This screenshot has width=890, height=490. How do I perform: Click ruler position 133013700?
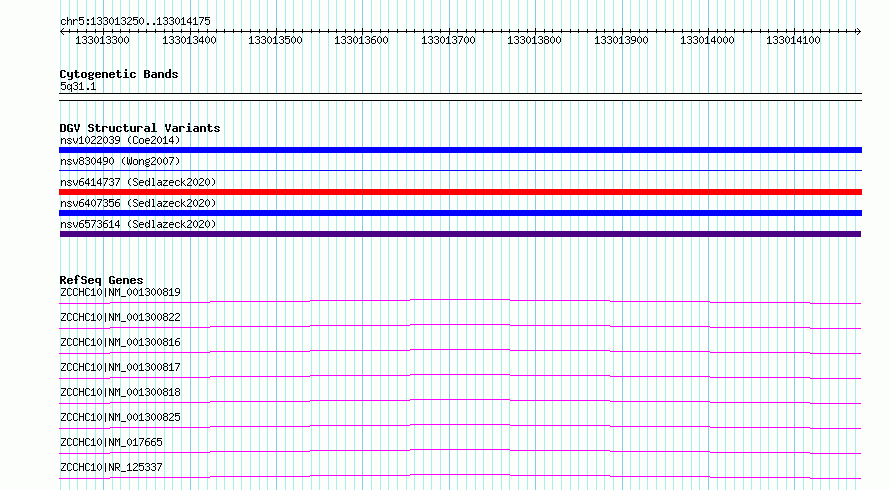448,40
